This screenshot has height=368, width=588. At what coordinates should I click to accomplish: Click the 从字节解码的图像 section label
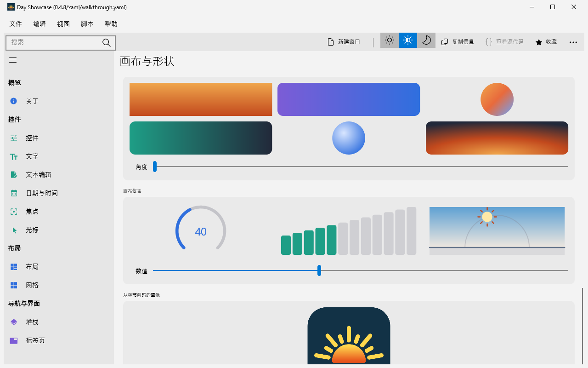click(141, 295)
